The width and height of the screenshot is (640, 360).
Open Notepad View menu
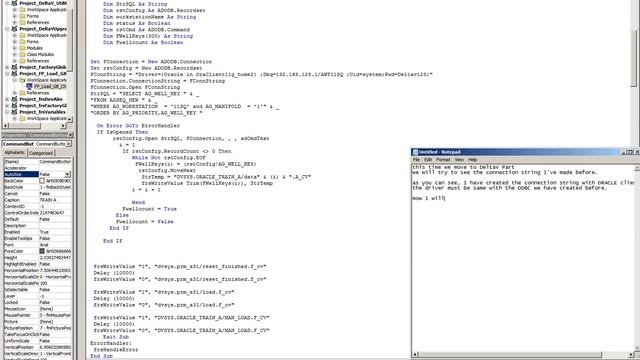tap(459, 160)
